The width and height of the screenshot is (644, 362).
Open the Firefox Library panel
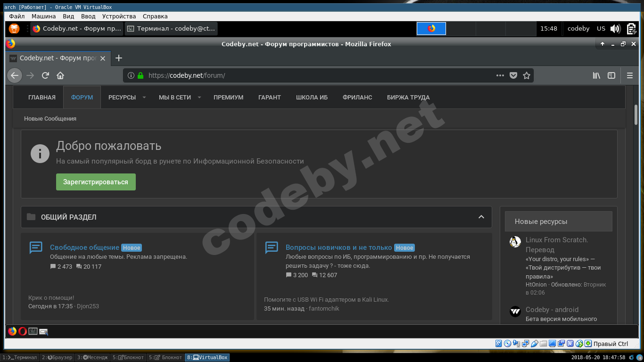point(596,75)
